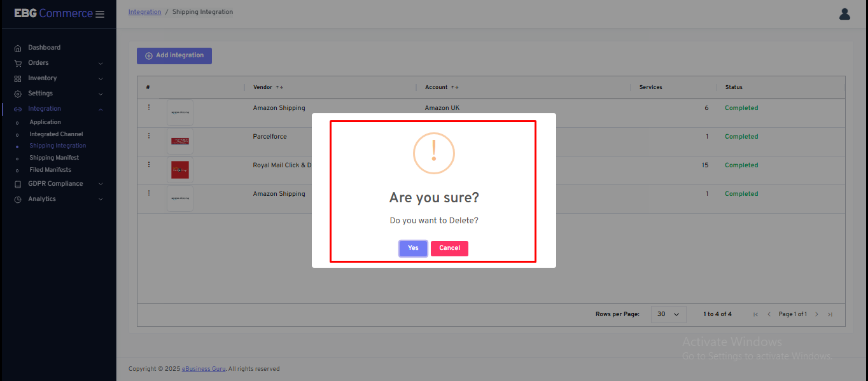This screenshot has height=381, width=868.
Task: Expand the Orders sidebar menu
Action: click(x=38, y=63)
